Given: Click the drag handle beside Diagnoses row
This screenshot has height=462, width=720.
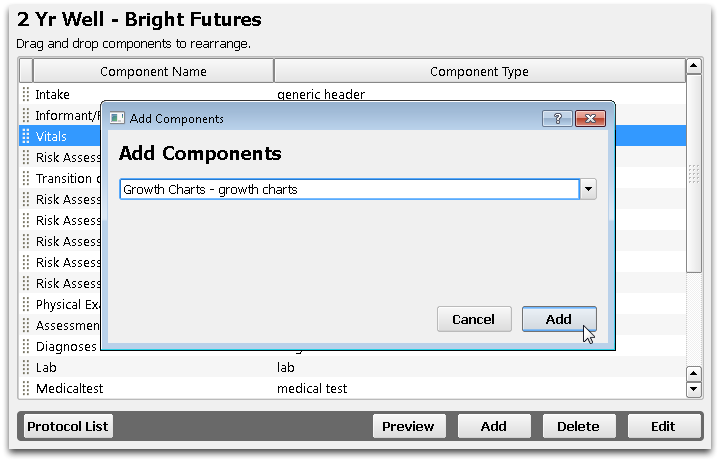Looking at the screenshot, I should 26,346.
